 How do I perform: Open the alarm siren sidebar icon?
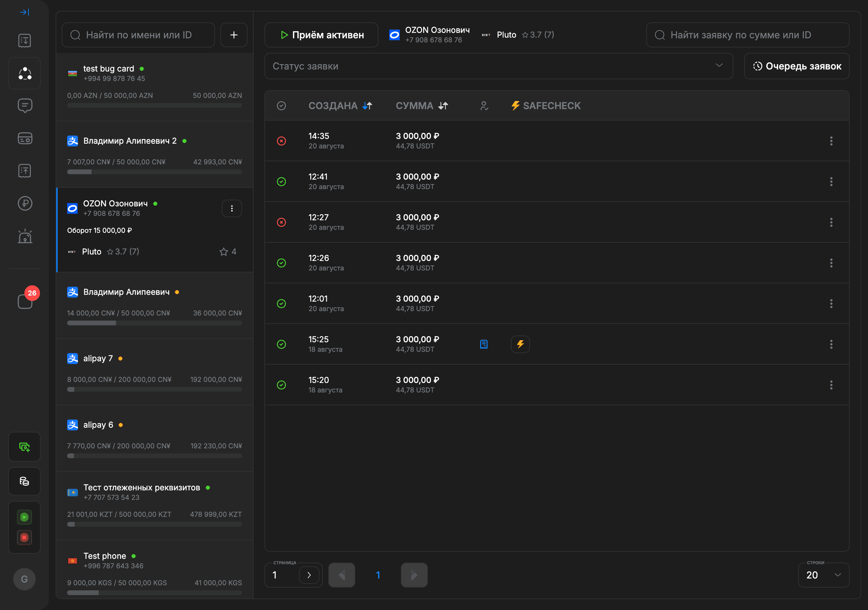(24, 236)
